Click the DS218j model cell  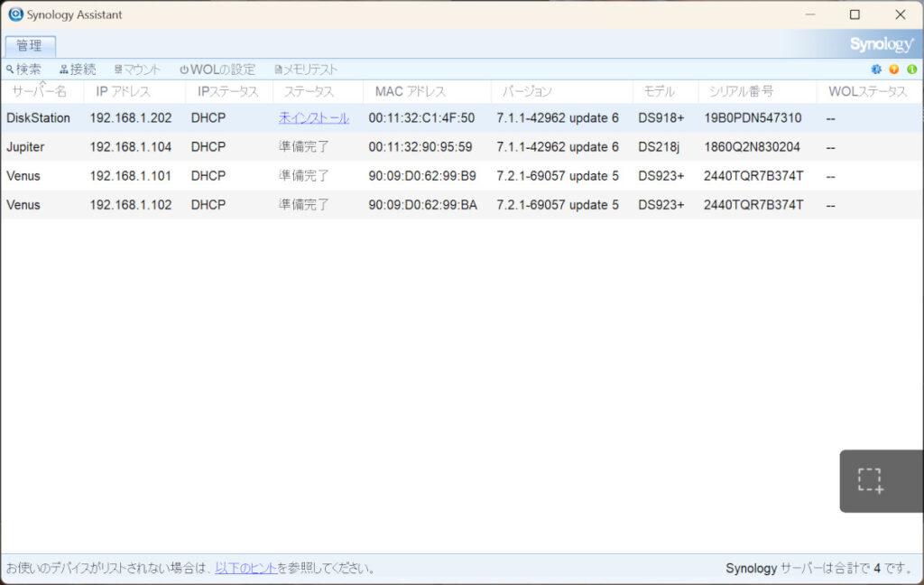coord(659,147)
